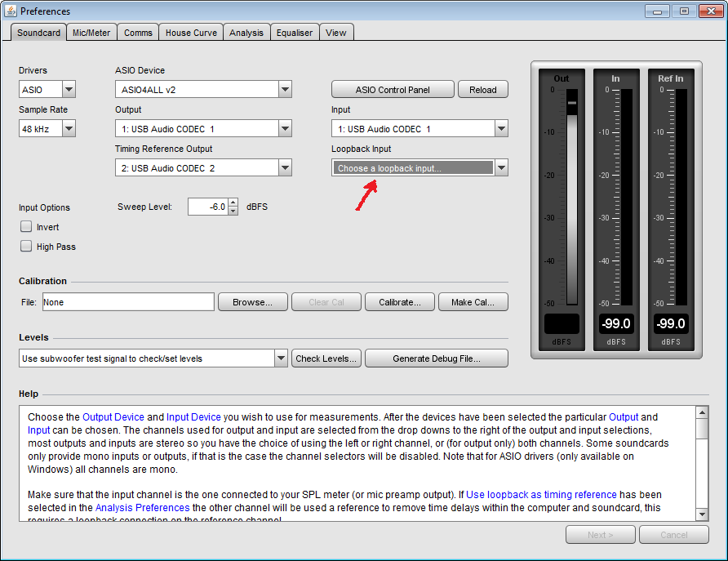
Task: Enable the Invert checkbox
Action: pyautogui.click(x=26, y=227)
